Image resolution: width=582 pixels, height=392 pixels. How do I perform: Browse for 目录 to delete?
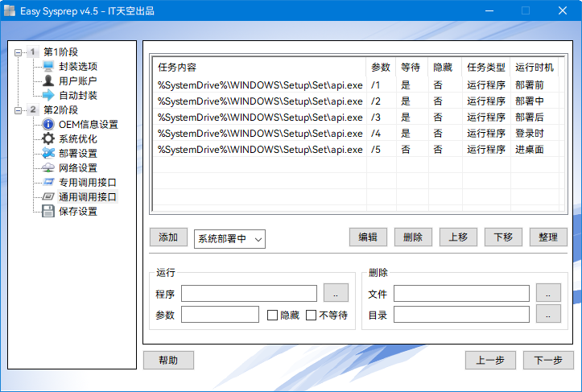(548, 315)
